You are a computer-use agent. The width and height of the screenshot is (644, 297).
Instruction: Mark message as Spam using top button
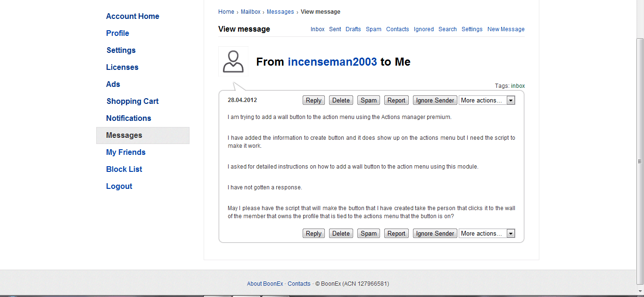click(369, 100)
